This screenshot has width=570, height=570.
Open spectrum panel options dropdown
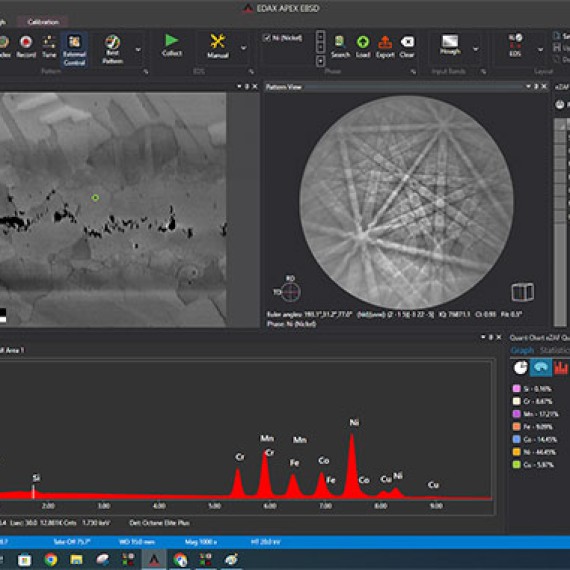[x=483, y=337]
